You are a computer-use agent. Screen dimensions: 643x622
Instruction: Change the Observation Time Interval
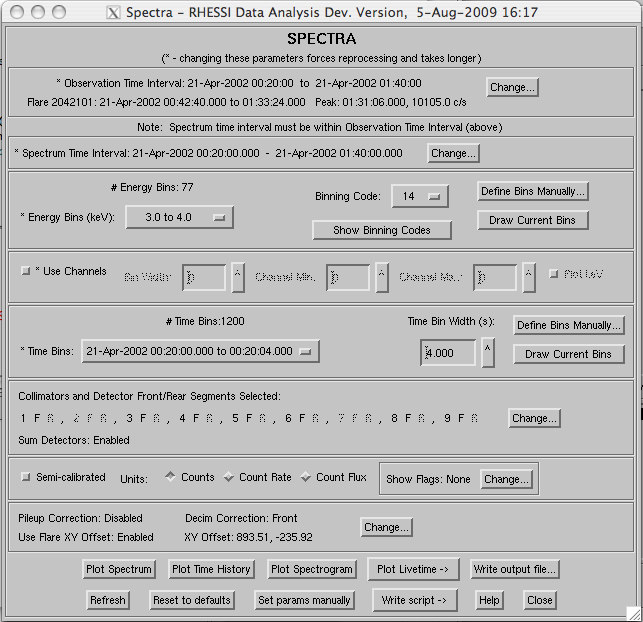pos(512,87)
